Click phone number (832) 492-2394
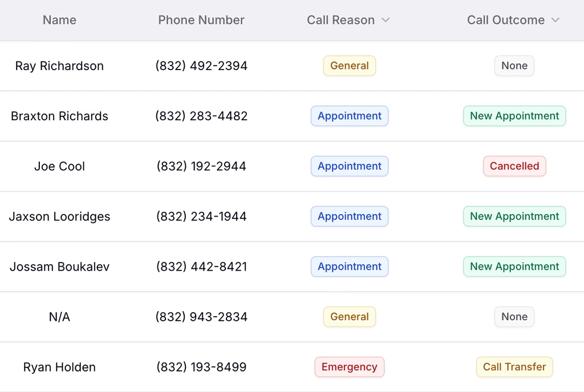This screenshot has height=392, width=584. click(201, 66)
